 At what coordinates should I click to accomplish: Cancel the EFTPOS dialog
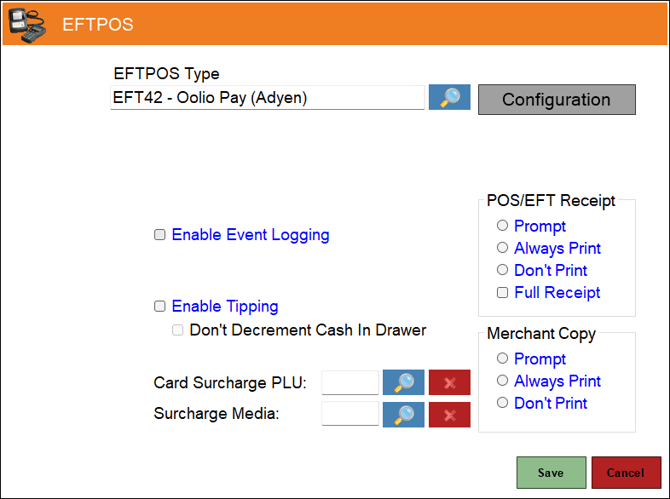click(x=626, y=473)
